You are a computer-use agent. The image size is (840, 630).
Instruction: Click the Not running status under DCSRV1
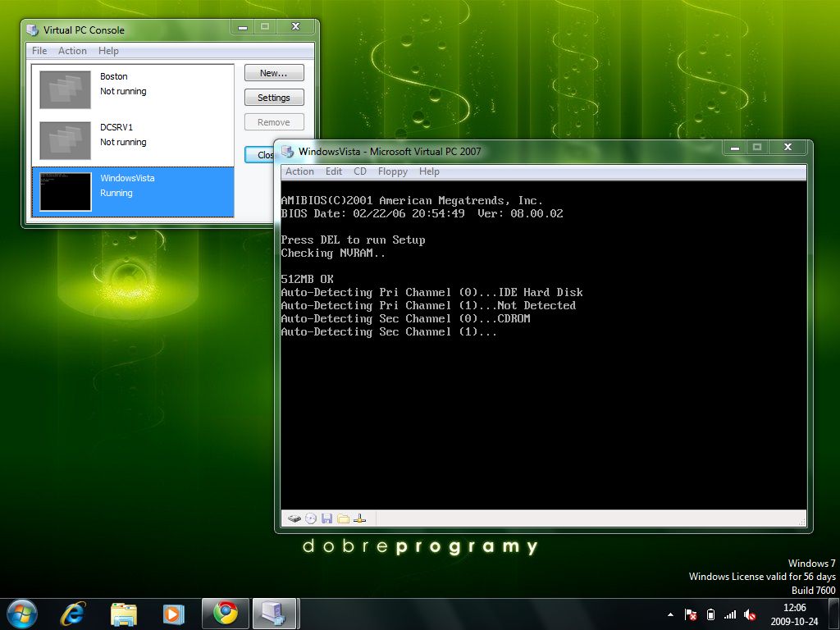pyautogui.click(x=123, y=142)
